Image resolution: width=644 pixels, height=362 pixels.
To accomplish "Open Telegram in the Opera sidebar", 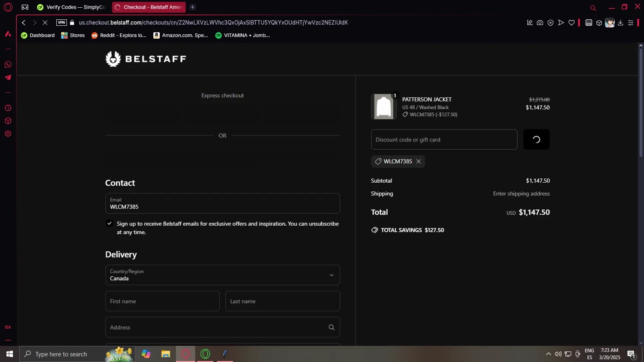I will tap(8, 78).
